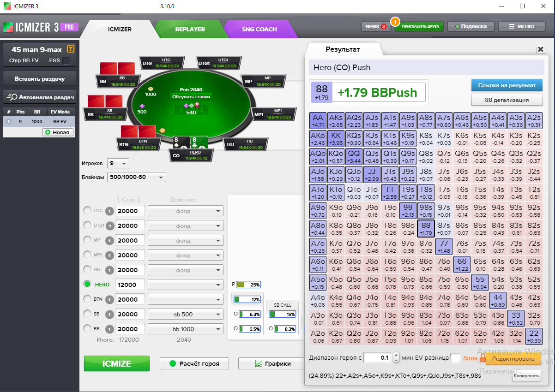Image resolution: width=555 pixels, height=392 pixels.
Task: Close the Результат panel with X
Action: pos(540,49)
